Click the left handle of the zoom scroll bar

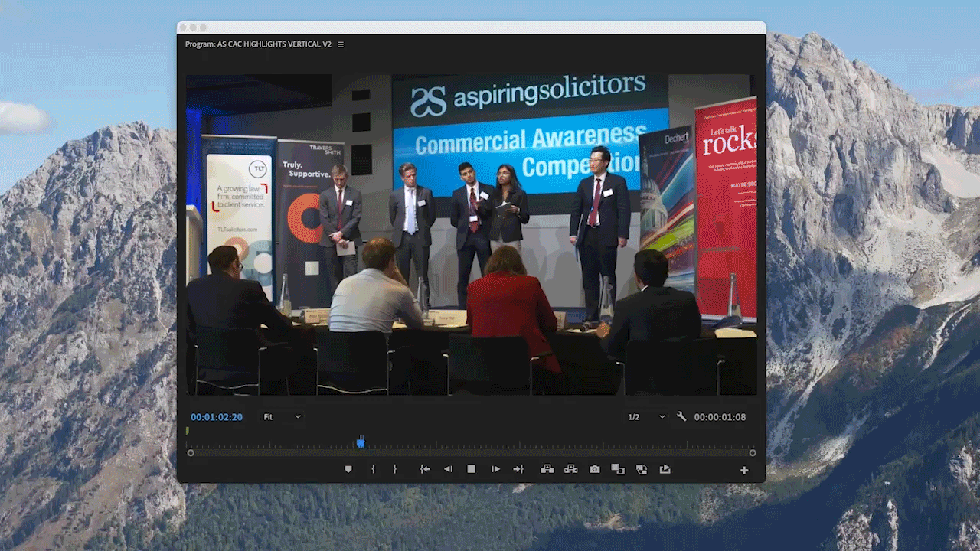click(x=191, y=453)
